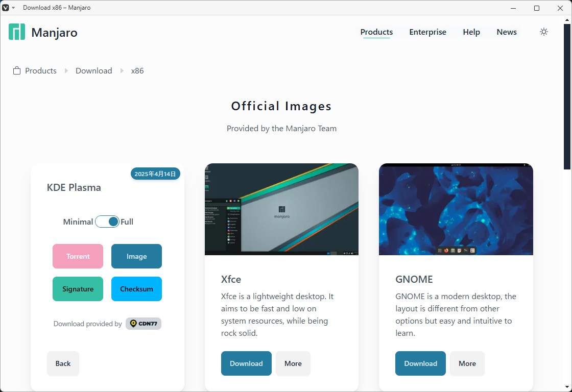Click the 'Full' toggle label

click(x=127, y=222)
